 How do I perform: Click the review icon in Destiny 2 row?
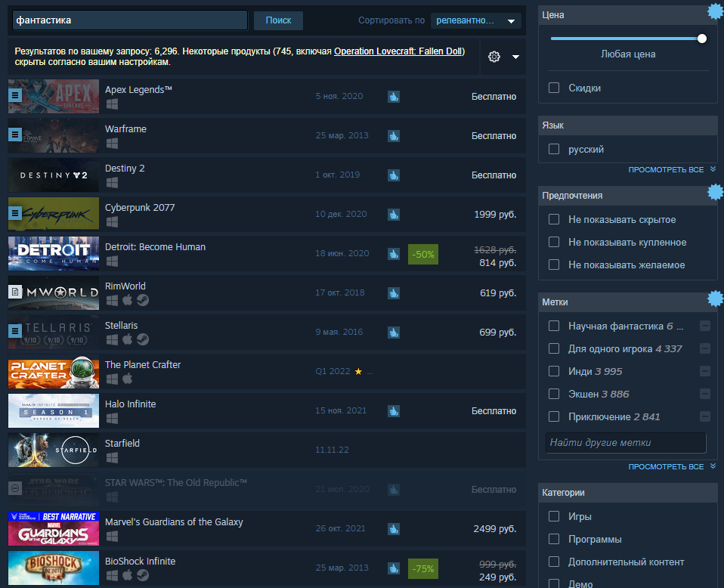point(394,175)
